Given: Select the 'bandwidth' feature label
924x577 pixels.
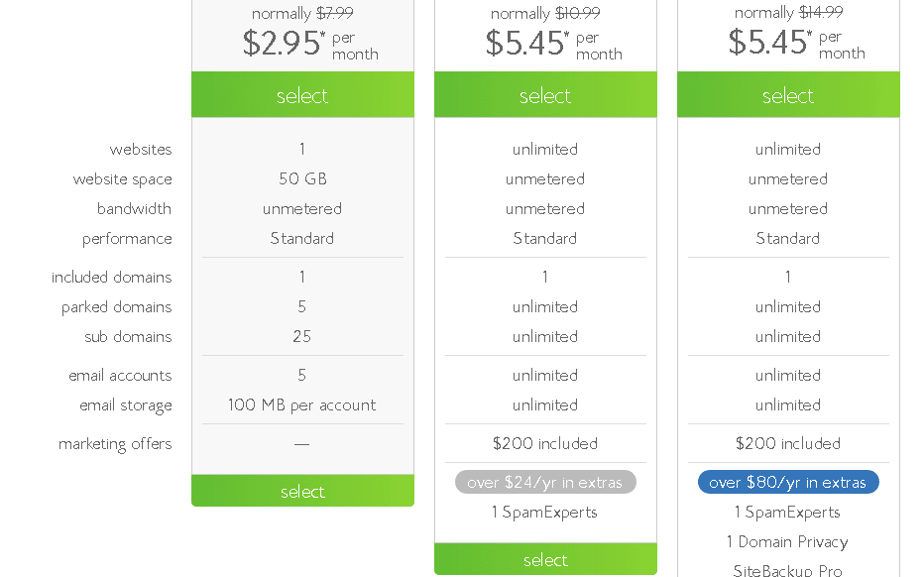Looking at the screenshot, I should click(x=135, y=209).
